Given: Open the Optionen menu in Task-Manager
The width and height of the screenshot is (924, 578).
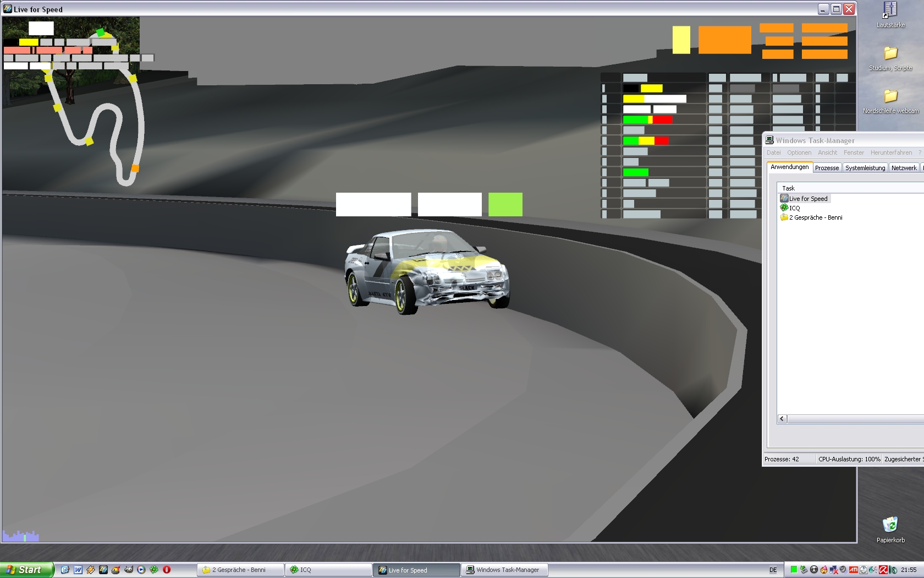Looking at the screenshot, I should click(799, 152).
